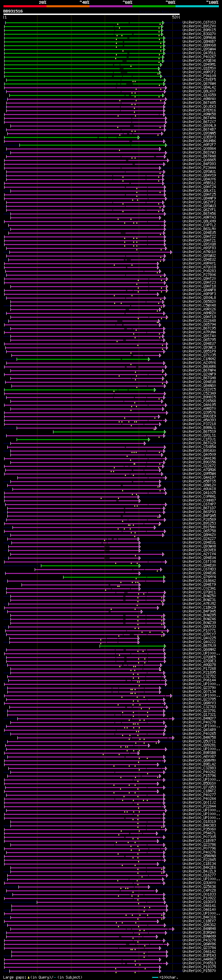Open hit UniRef100_C6T0S3

[x=199, y=23]
